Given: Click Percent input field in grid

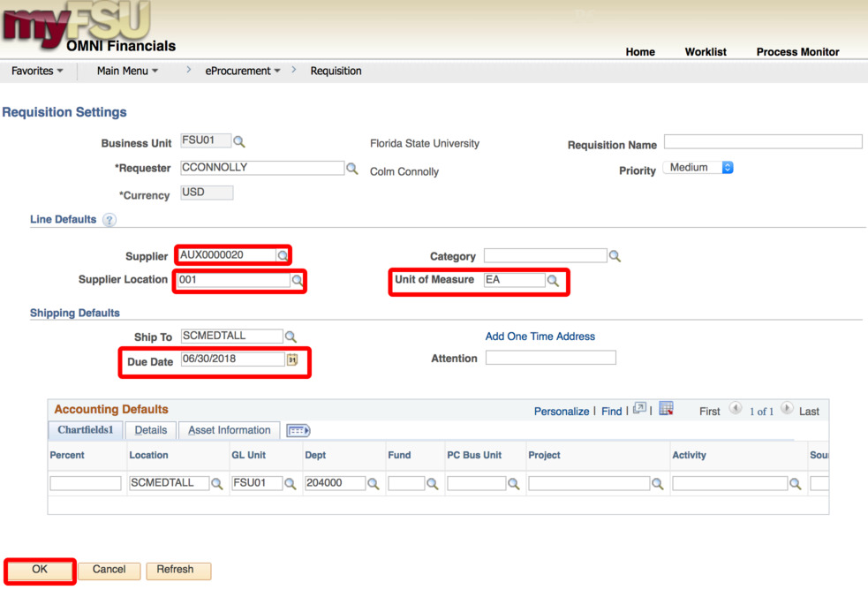Looking at the screenshot, I should coord(86,483).
